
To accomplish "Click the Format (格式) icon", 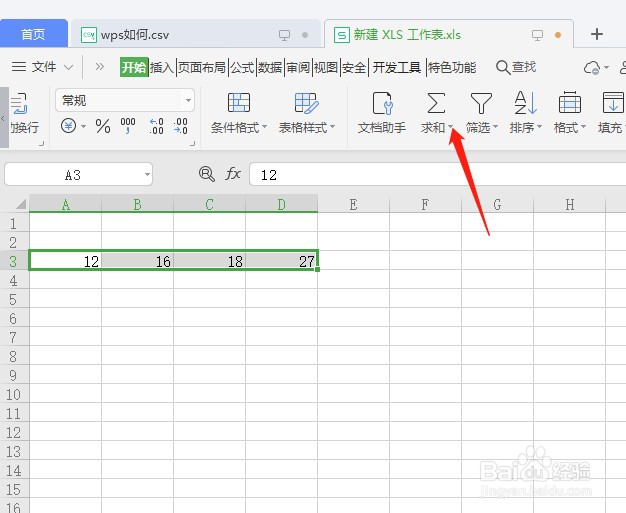I will pyautogui.click(x=570, y=103).
